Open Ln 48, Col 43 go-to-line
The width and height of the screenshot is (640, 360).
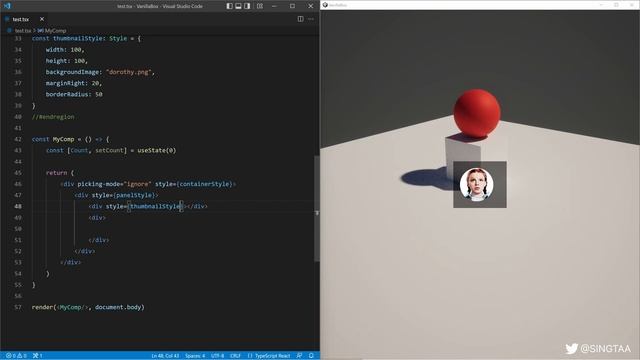pos(165,356)
